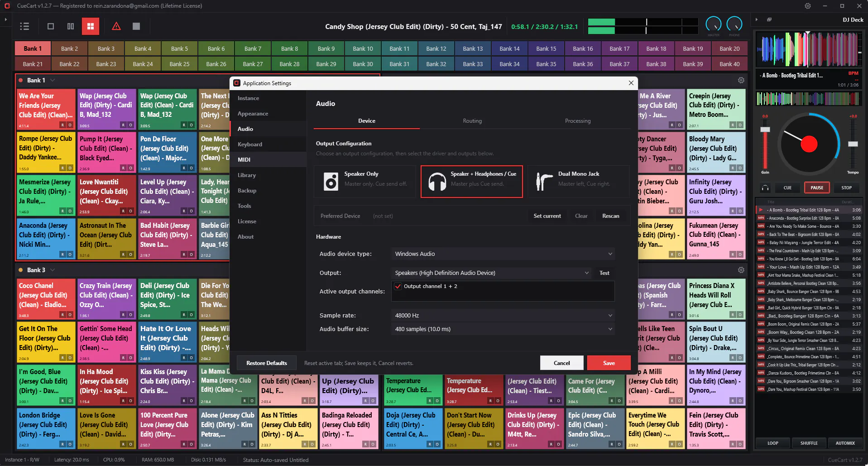Select playlist row Are You Ready To Make Some
Screen dimensions: 868x466
point(809,226)
